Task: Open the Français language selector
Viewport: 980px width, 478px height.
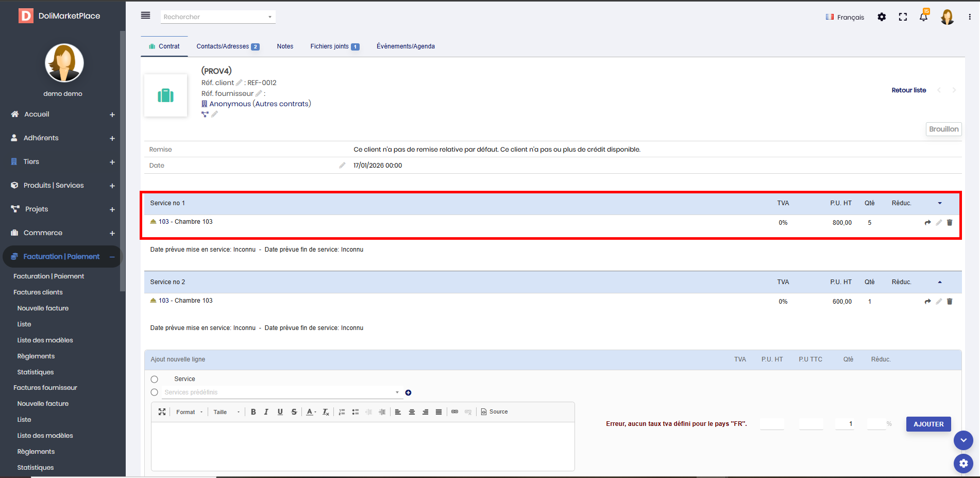Action: (844, 17)
